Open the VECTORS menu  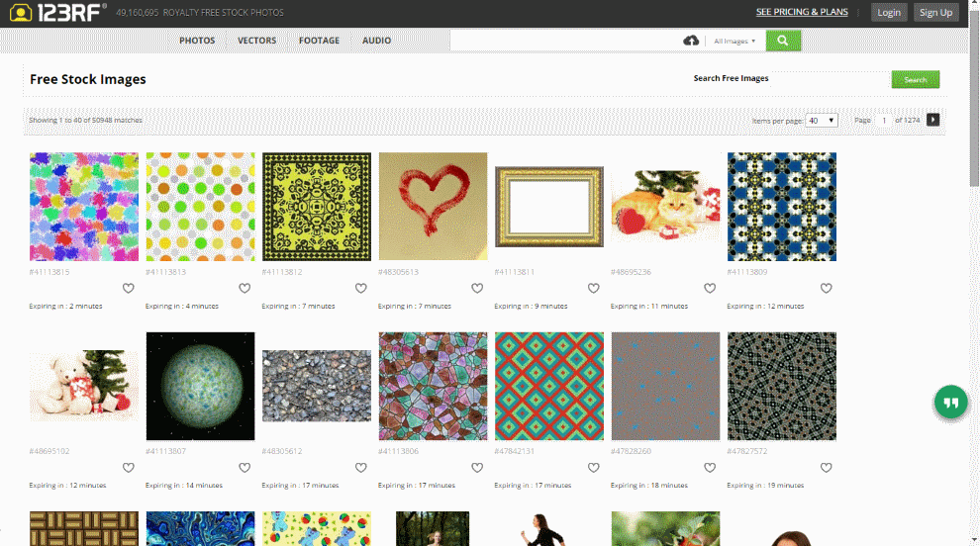256,41
